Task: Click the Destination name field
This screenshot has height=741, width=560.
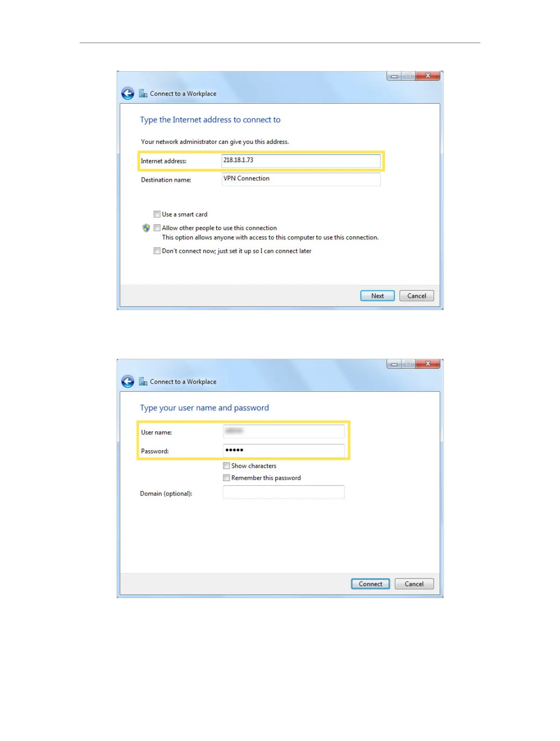Action: pyautogui.click(x=301, y=179)
